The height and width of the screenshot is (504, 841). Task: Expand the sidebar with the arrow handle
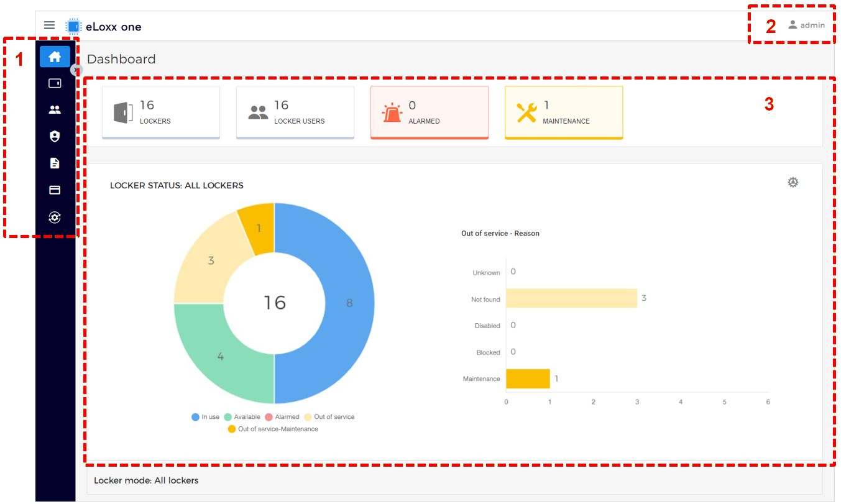(x=76, y=70)
